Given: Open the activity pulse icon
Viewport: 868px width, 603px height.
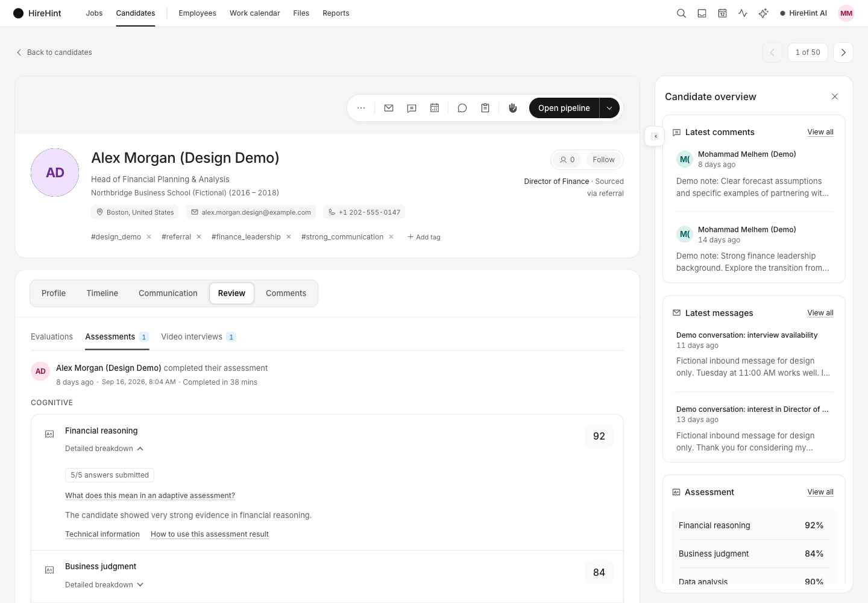Looking at the screenshot, I should click(743, 13).
